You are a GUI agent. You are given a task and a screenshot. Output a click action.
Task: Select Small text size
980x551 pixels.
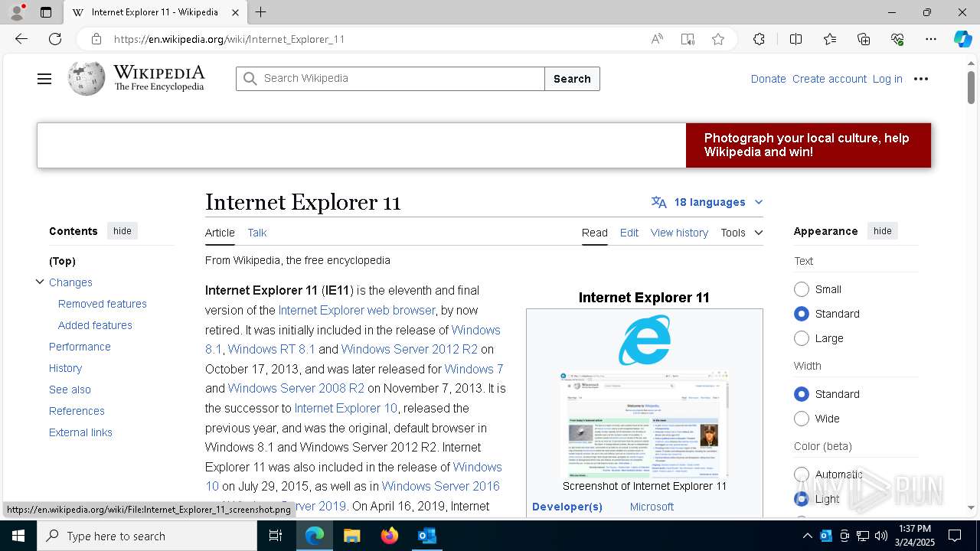click(802, 289)
